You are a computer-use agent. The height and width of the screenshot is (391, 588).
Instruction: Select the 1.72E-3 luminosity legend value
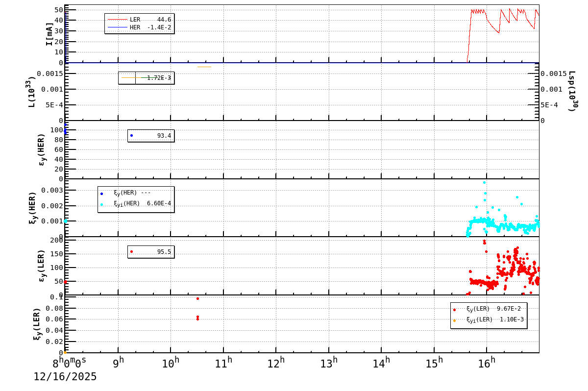[159, 78]
